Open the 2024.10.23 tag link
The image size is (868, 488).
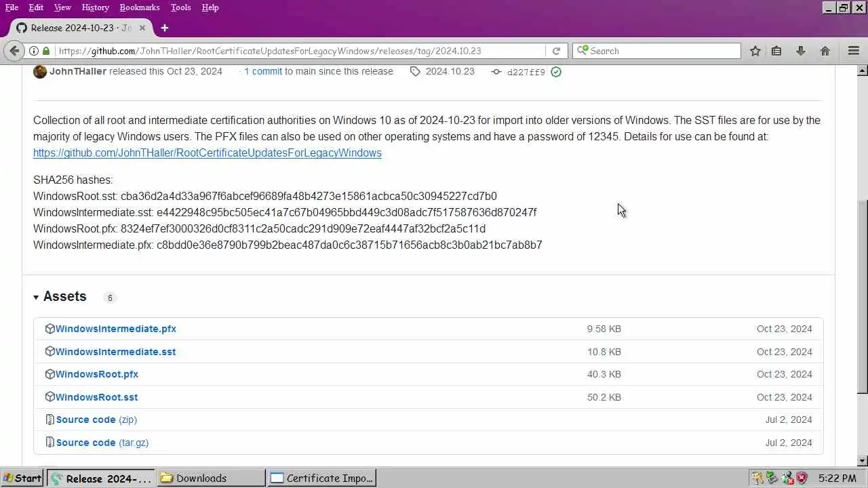450,71
